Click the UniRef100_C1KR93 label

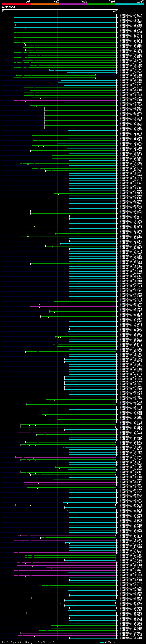[x=131, y=85]
